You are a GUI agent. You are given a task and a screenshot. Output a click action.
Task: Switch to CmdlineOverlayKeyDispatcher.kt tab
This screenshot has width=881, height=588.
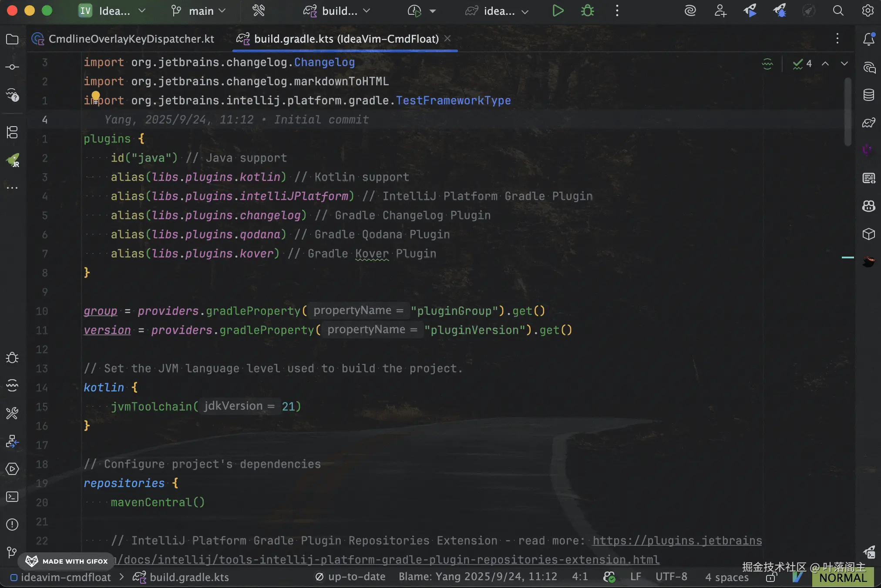tap(131, 39)
